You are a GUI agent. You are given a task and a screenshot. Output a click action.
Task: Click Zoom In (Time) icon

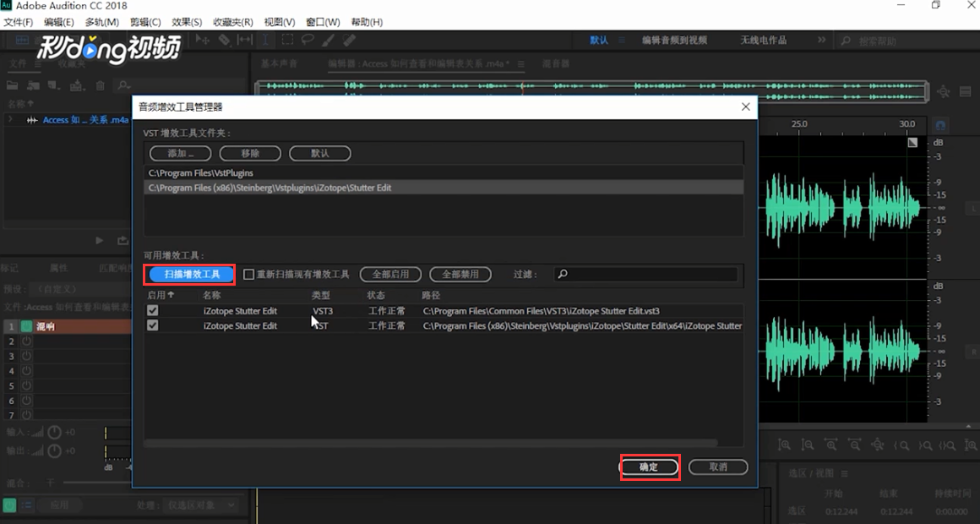830,445
